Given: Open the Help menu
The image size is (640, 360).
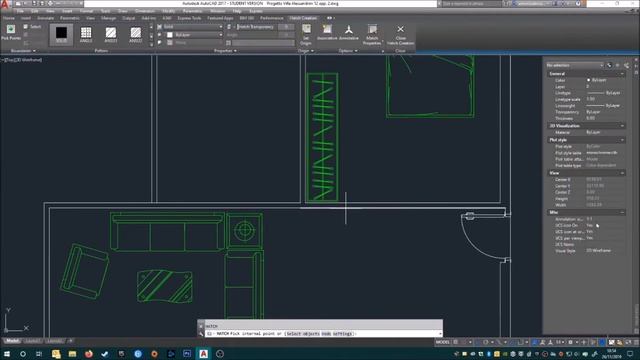Looking at the screenshot, I should (236, 11).
